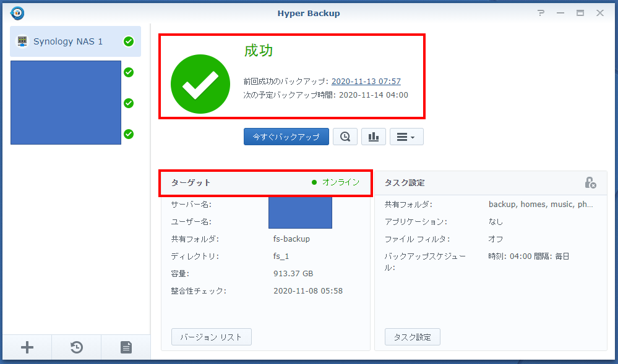Click the サーバー名 field label

tap(191, 205)
